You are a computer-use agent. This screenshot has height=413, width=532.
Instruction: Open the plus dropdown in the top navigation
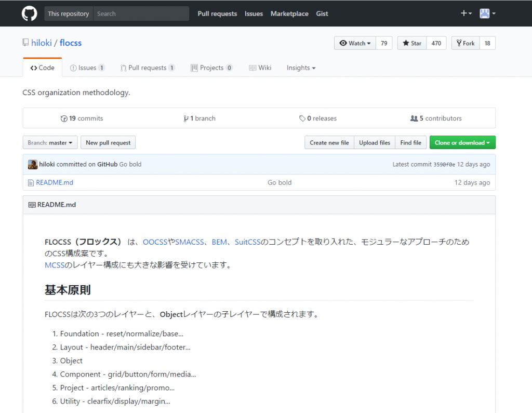465,13
